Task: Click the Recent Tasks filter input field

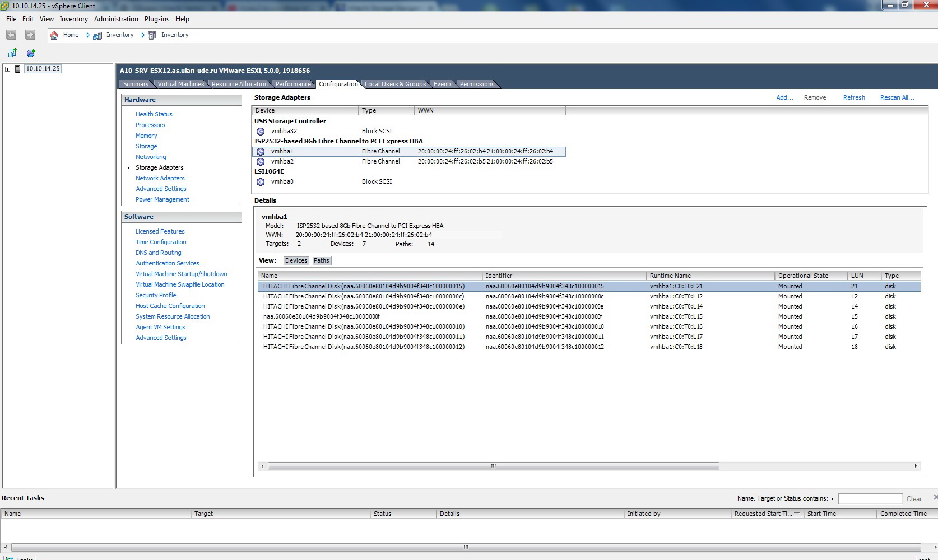Action: (x=870, y=499)
